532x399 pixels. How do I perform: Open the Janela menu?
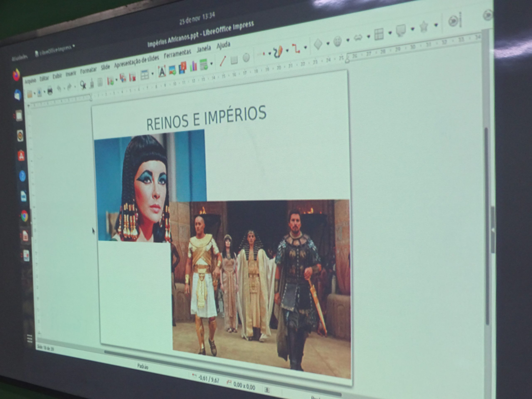coord(204,49)
